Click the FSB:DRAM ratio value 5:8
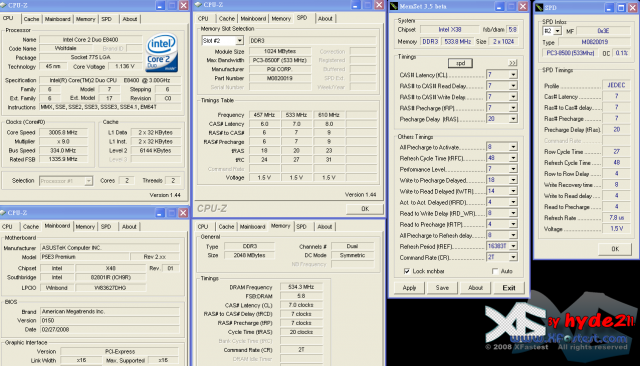This screenshot has width=640, height=366. (301, 296)
